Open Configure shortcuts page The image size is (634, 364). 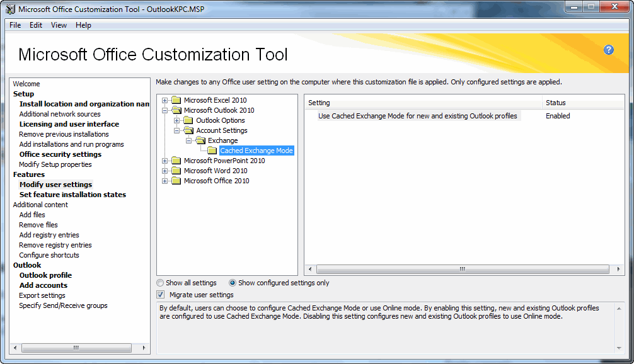click(49, 255)
